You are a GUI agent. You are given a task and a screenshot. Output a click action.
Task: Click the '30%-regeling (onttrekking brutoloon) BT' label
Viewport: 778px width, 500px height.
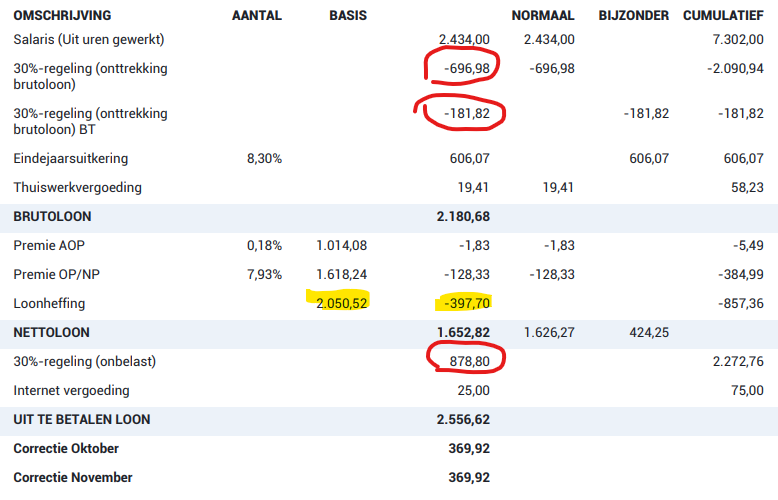click(90, 122)
